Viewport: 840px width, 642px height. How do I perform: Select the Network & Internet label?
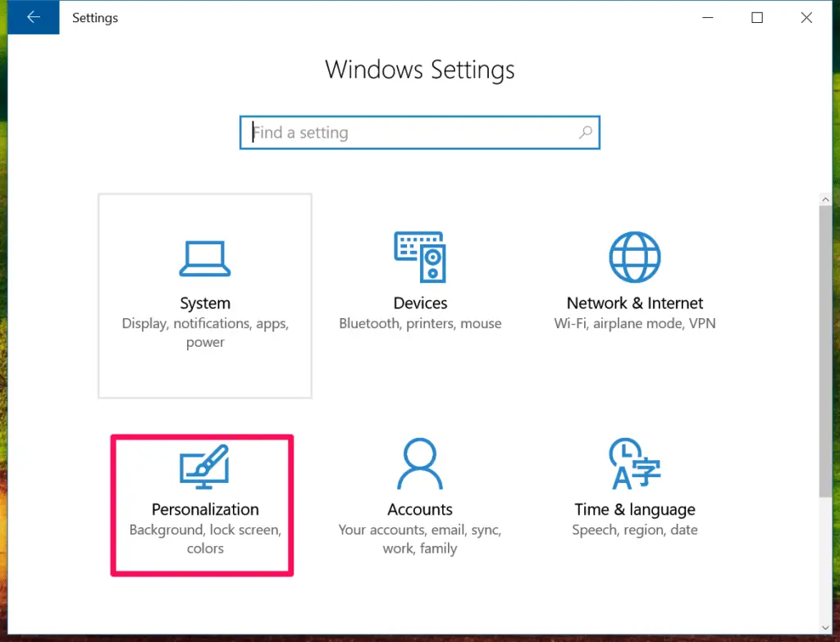[x=635, y=303]
